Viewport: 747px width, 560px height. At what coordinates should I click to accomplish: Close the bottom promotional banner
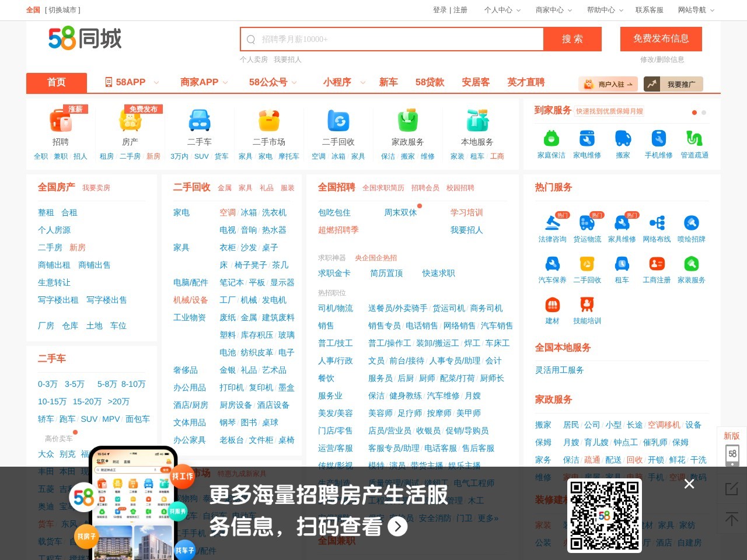(x=689, y=484)
